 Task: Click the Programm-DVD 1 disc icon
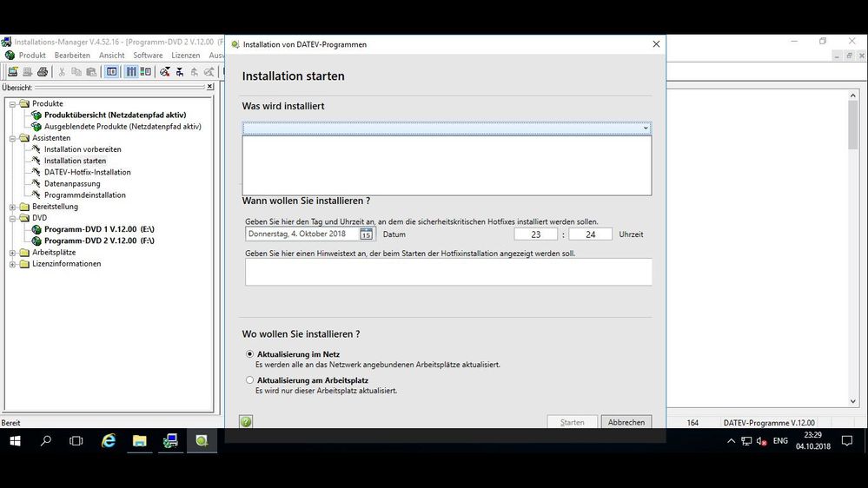[36, 229]
